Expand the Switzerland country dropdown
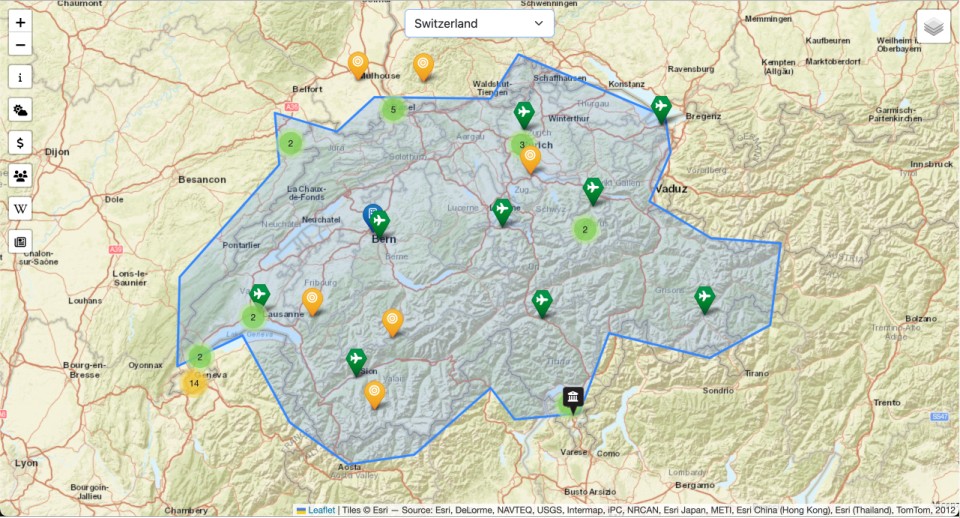The width and height of the screenshot is (960, 518). [479, 23]
